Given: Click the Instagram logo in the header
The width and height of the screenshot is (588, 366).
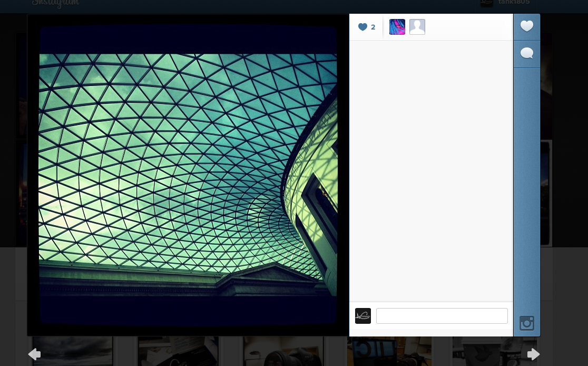Looking at the screenshot, I should pyautogui.click(x=55, y=3).
